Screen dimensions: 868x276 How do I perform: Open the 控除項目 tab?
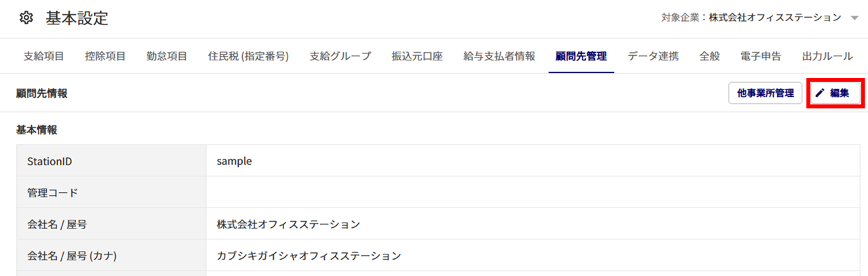coord(105,56)
